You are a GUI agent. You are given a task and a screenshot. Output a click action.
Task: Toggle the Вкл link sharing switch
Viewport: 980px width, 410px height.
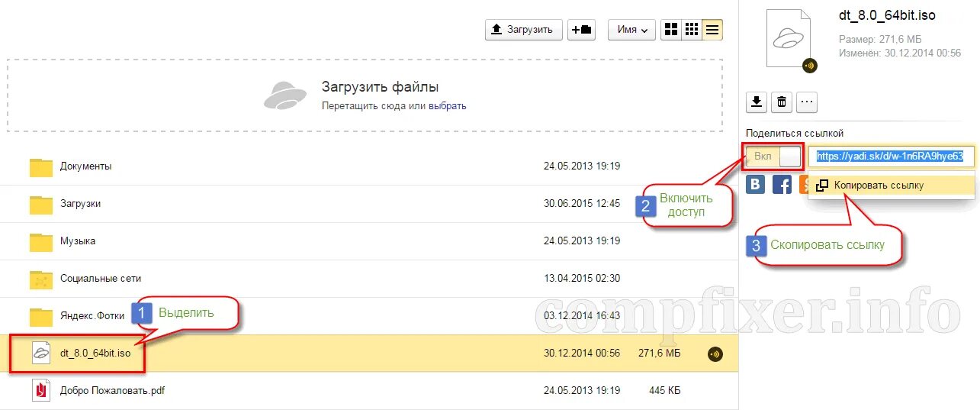[x=773, y=157]
